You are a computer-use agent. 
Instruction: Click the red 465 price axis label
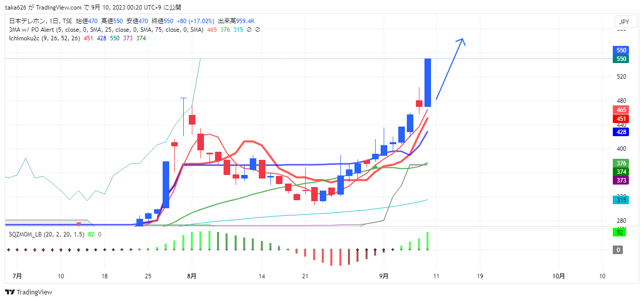pyautogui.click(x=621, y=110)
